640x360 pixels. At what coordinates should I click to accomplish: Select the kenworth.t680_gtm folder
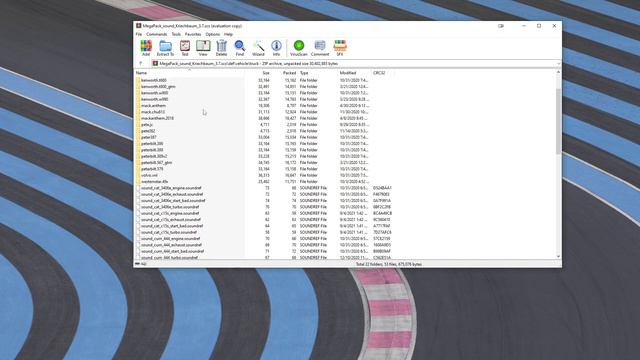pyautogui.click(x=158, y=87)
